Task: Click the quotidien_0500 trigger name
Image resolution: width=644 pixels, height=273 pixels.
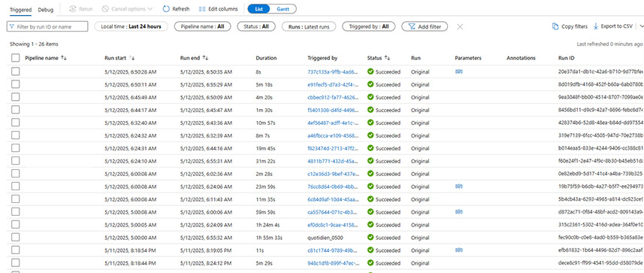Action: (x=325, y=238)
